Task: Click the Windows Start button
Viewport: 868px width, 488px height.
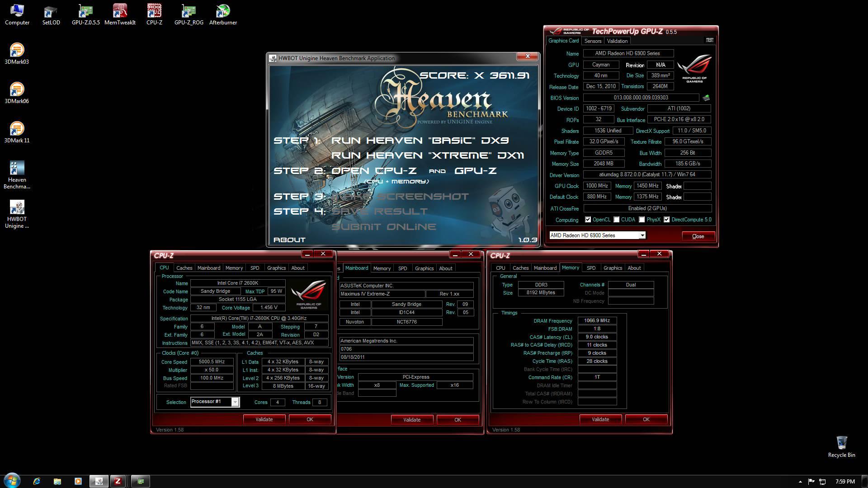Action: (x=12, y=481)
